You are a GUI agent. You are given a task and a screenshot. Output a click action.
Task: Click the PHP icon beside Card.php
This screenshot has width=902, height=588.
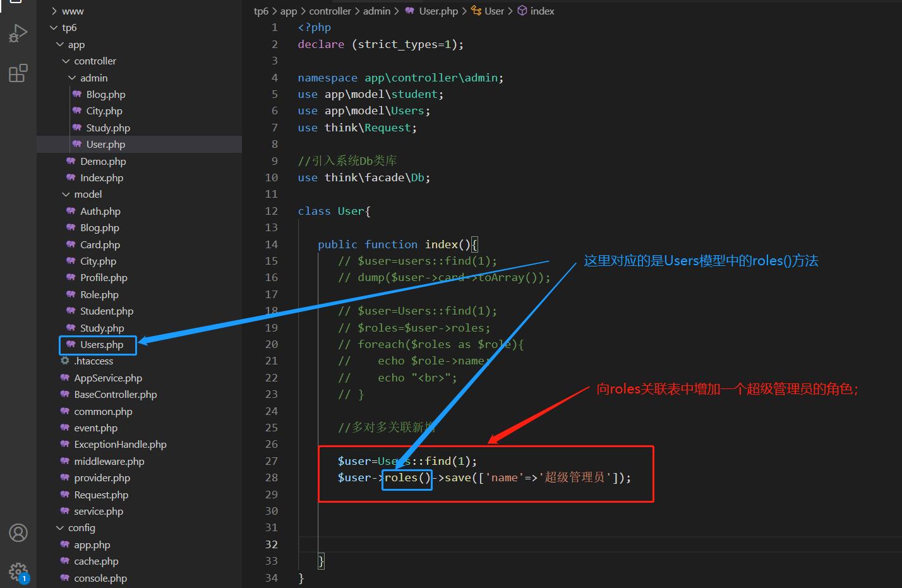click(71, 244)
